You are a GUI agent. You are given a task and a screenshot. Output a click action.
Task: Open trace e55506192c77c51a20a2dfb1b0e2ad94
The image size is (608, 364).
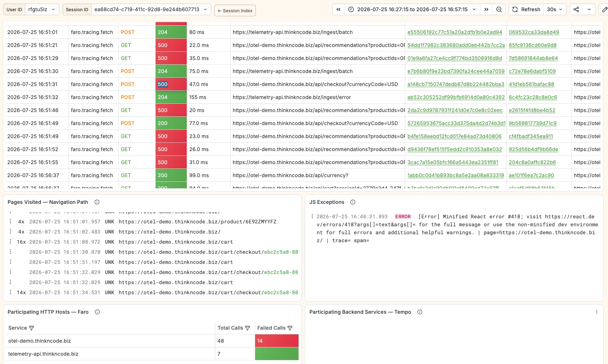click(x=455, y=32)
